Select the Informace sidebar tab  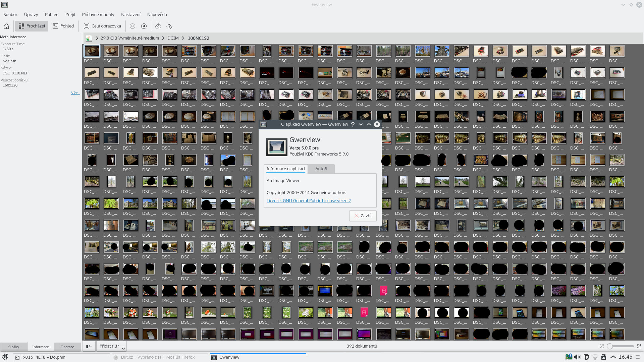point(41,347)
